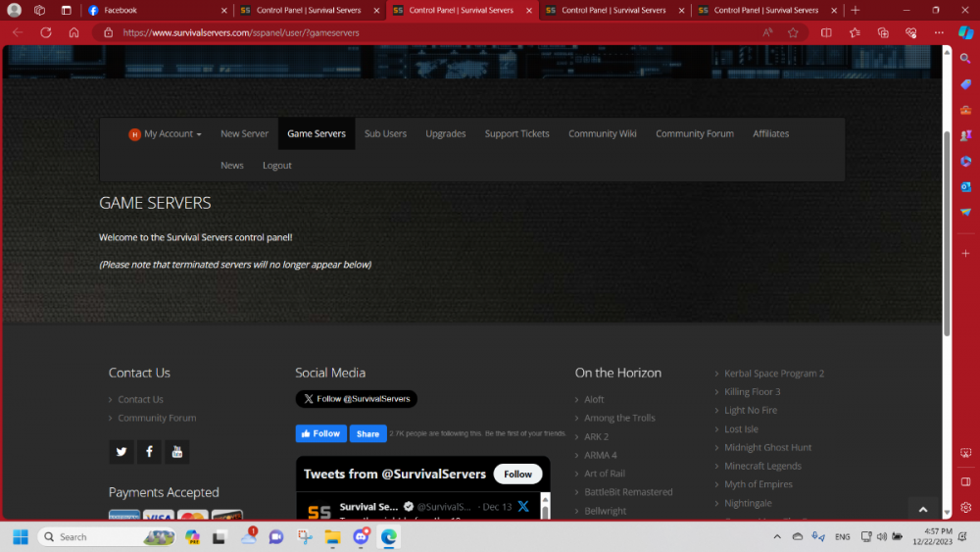Open Community Forum in the navigation bar

click(695, 133)
